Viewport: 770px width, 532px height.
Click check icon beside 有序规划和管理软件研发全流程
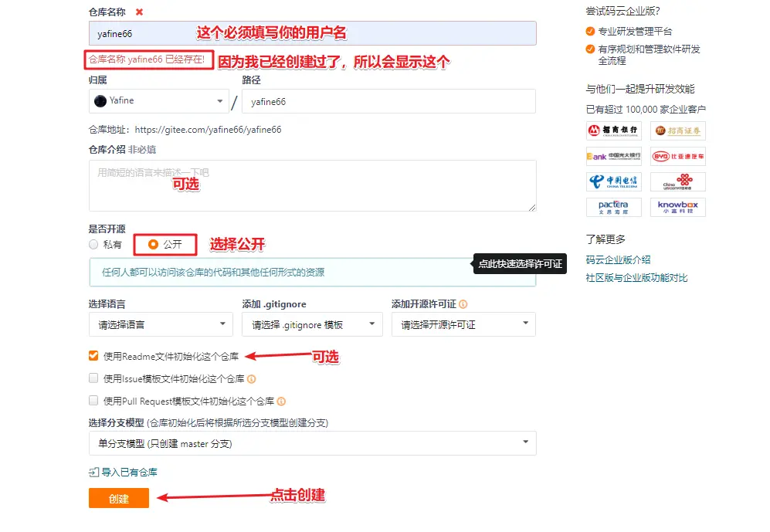coord(590,49)
